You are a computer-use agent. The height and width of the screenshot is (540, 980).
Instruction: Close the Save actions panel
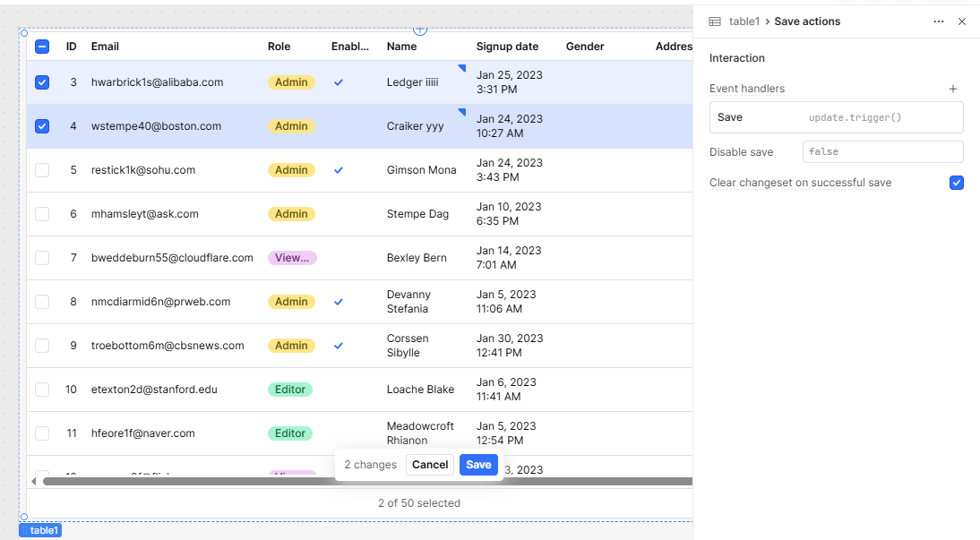click(962, 21)
